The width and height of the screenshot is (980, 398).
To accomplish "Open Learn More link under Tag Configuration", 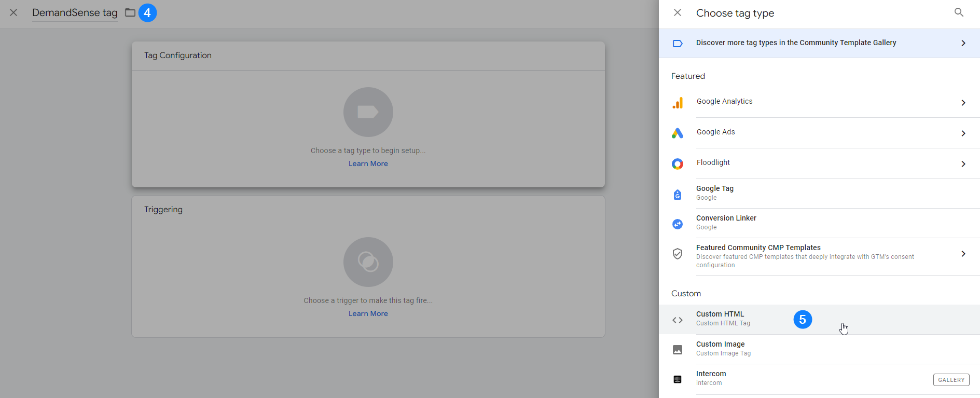I will click(368, 163).
